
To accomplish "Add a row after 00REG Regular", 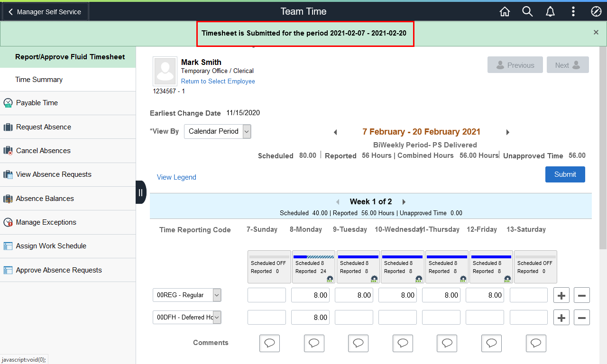I will click(x=561, y=295).
